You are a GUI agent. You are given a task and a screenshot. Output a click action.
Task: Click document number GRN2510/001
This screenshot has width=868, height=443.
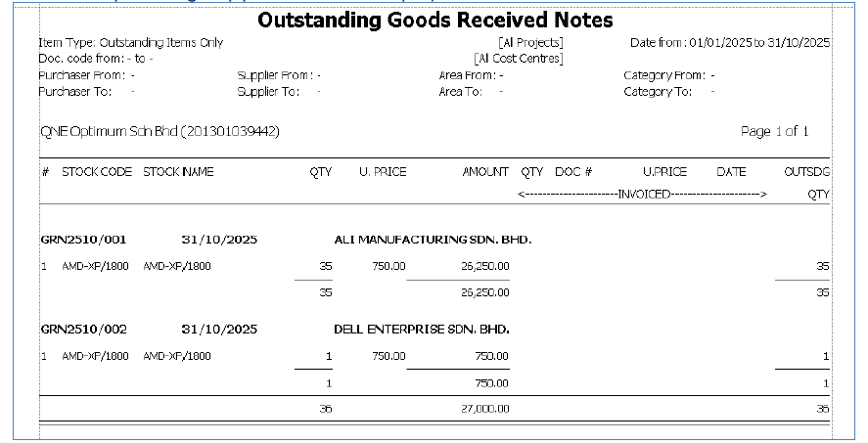(x=83, y=239)
